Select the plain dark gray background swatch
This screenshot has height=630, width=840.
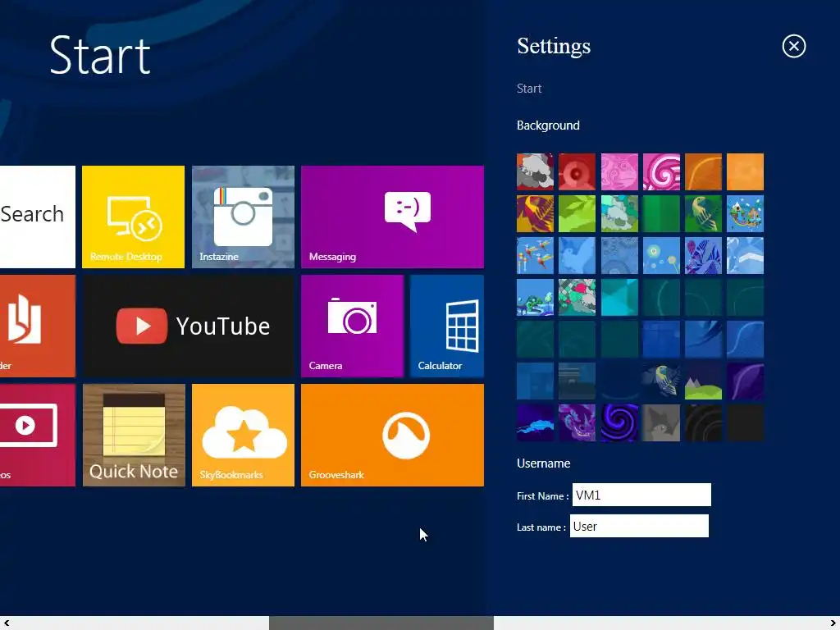click(745, 422)
